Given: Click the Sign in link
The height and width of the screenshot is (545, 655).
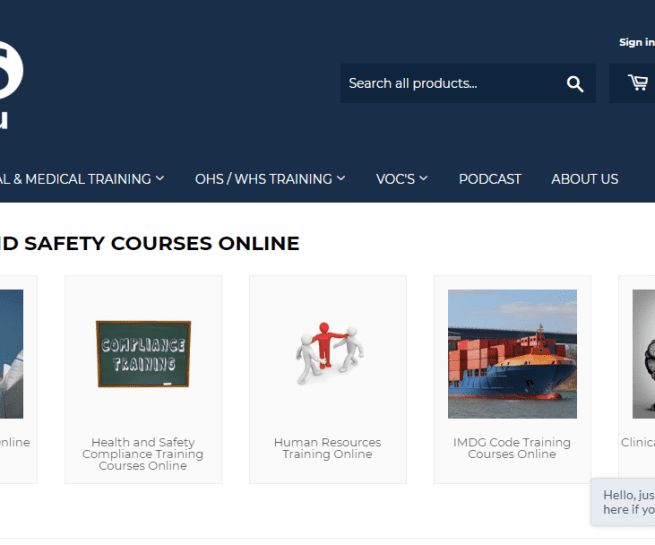Looking at the screenshot, I should pyautogui.click(x=636, y=42).
